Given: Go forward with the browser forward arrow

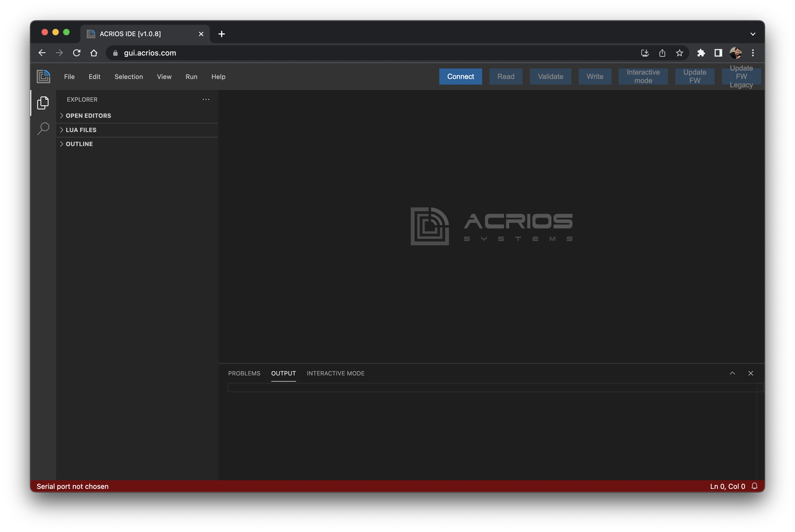Looking at the screenshot, I should click(59, 53).
